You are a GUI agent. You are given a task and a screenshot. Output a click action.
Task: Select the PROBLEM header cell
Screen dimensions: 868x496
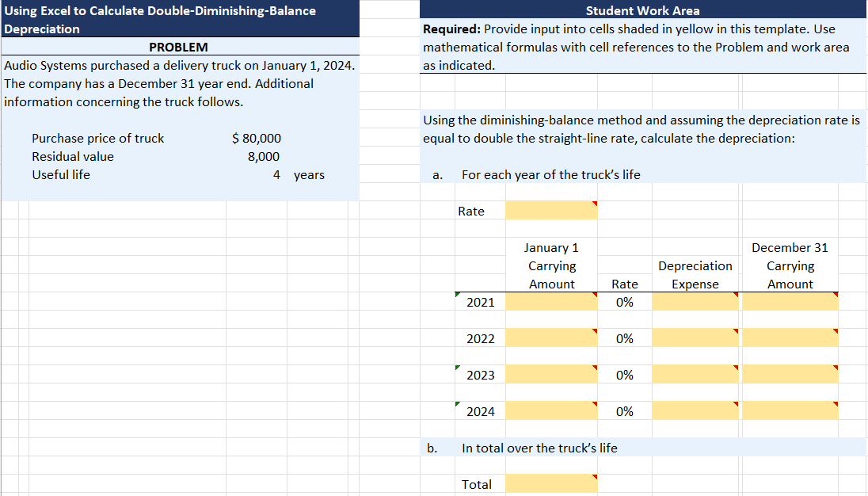(x=180, y=47)
